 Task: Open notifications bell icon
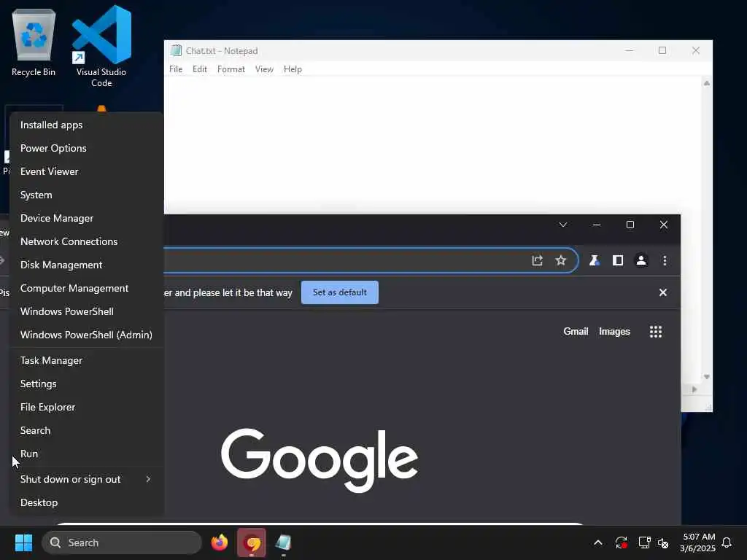click(727, 542)
